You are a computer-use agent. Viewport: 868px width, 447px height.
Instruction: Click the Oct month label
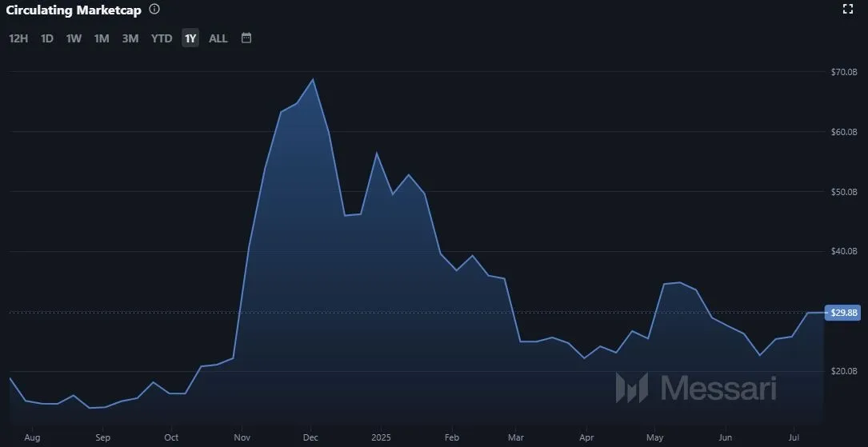pyautogui.click(x=172, y=437)
